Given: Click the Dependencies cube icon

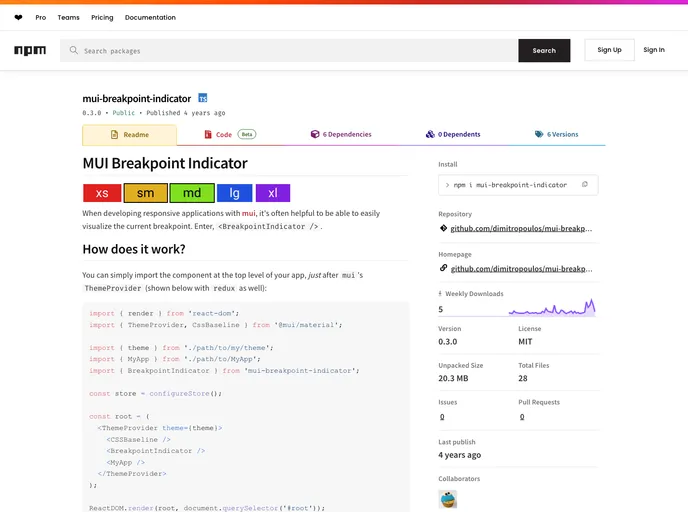Looking at the screenshot, I should point(315,134).
